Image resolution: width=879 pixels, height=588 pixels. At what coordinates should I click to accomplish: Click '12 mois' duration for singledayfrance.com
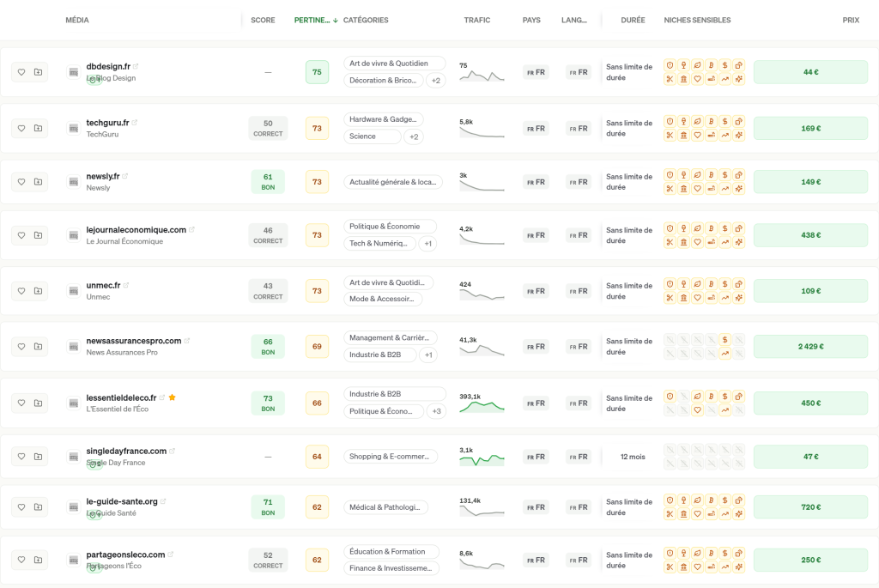(633, 457)
